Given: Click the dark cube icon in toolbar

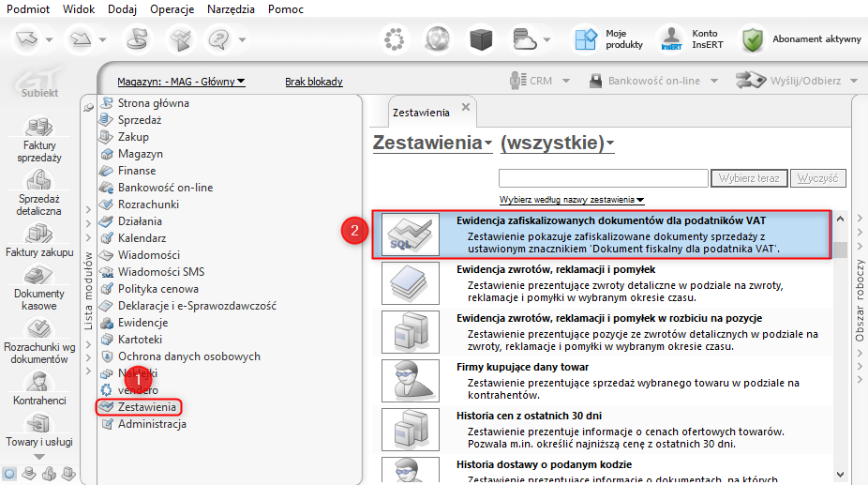Looking at the screenshot, I should [x=481, y=39].
